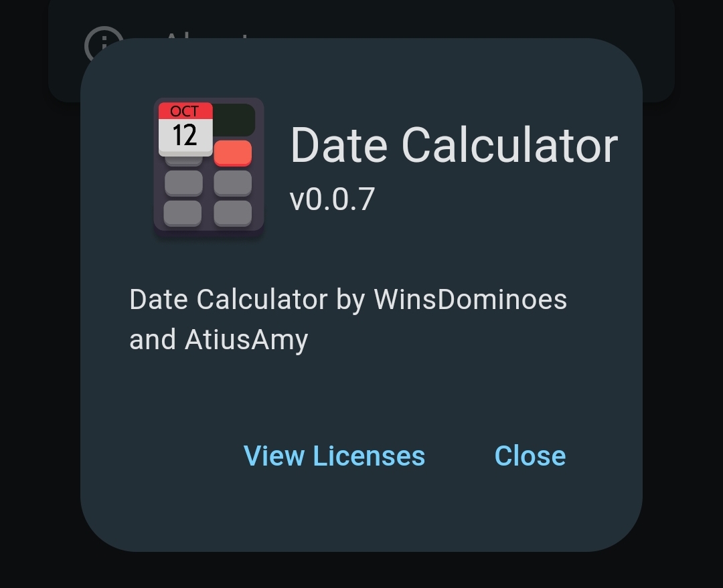Click the dark display screen of calculator icon
This screenshot has height=588, width=723.
tap(234, 120)
